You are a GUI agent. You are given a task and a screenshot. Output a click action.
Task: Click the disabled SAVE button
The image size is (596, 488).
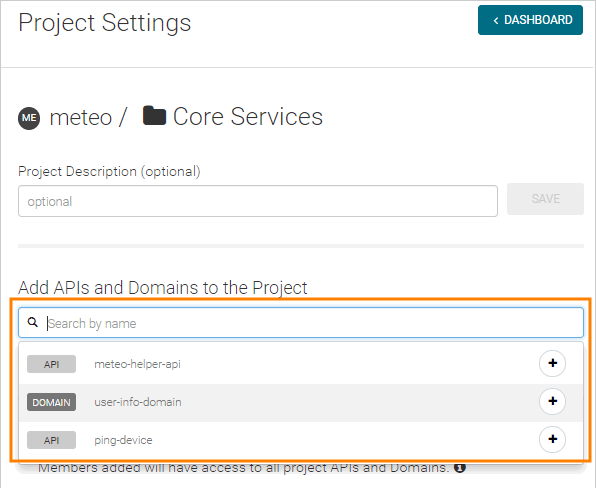click(x=545, y=199)
